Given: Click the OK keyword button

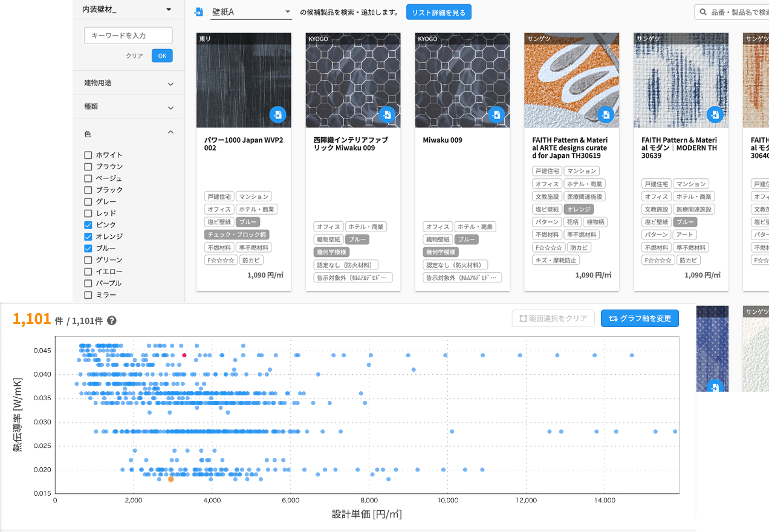Looking at the screenshot, I should coord(162,56).
